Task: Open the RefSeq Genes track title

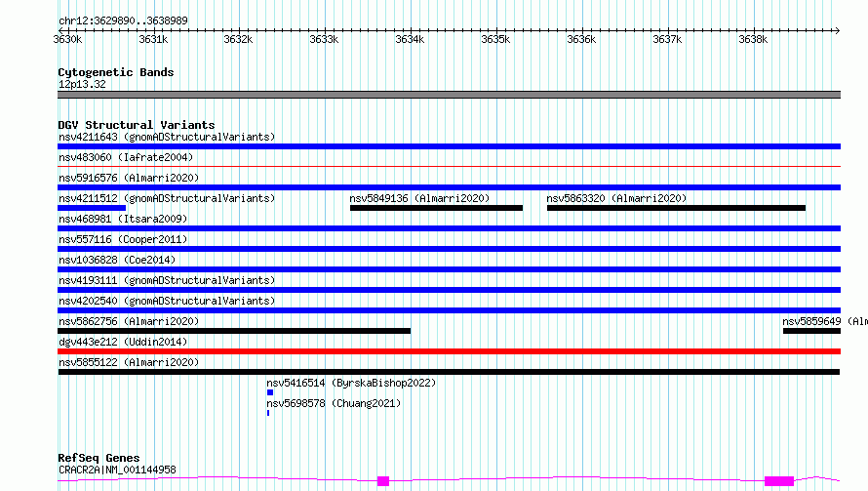Action: point(99,458)
